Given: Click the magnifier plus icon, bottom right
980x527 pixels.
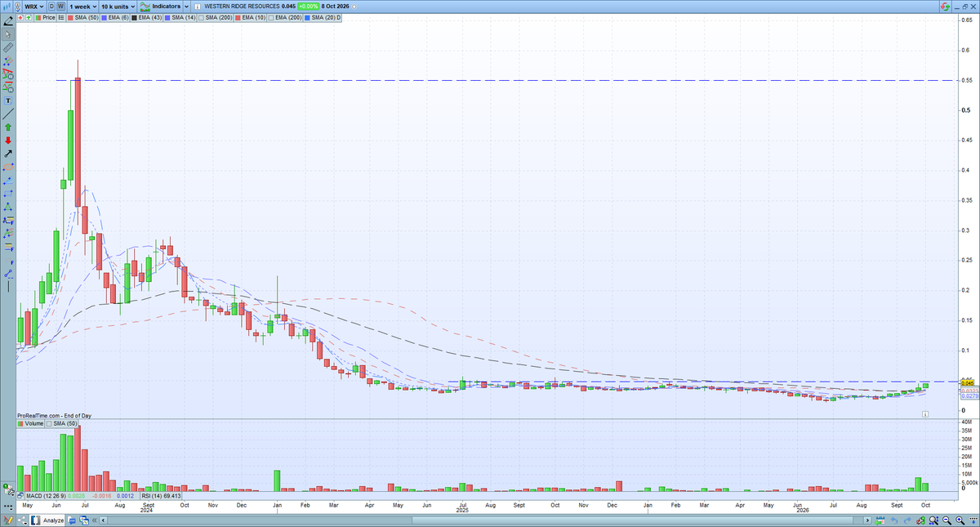Looking at the screenshot, I should [960, 520].
